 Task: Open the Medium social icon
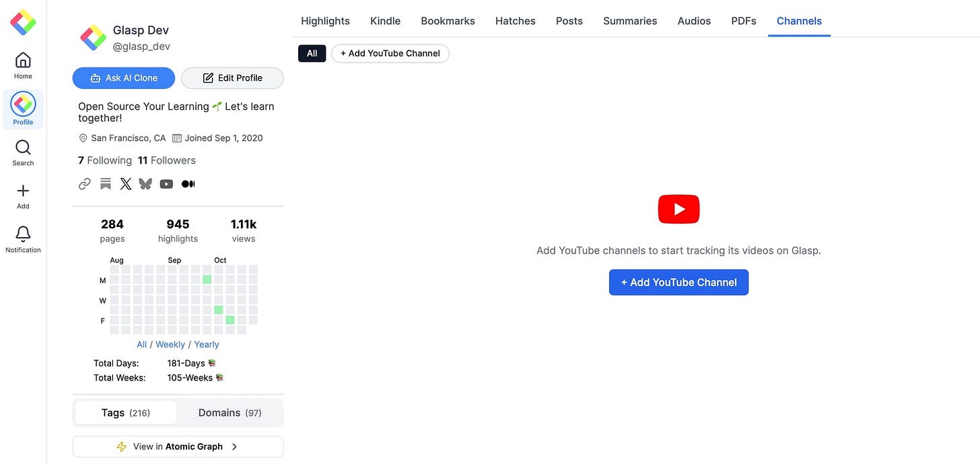point(188,184)
